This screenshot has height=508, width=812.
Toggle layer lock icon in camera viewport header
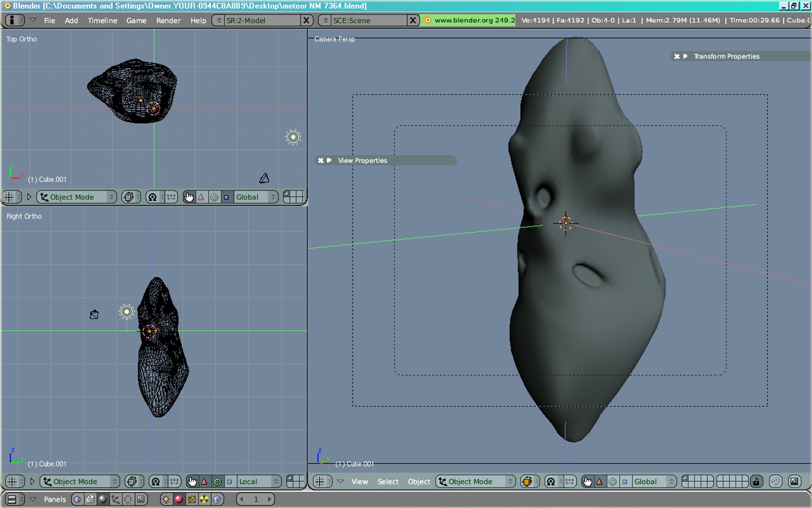756,481
